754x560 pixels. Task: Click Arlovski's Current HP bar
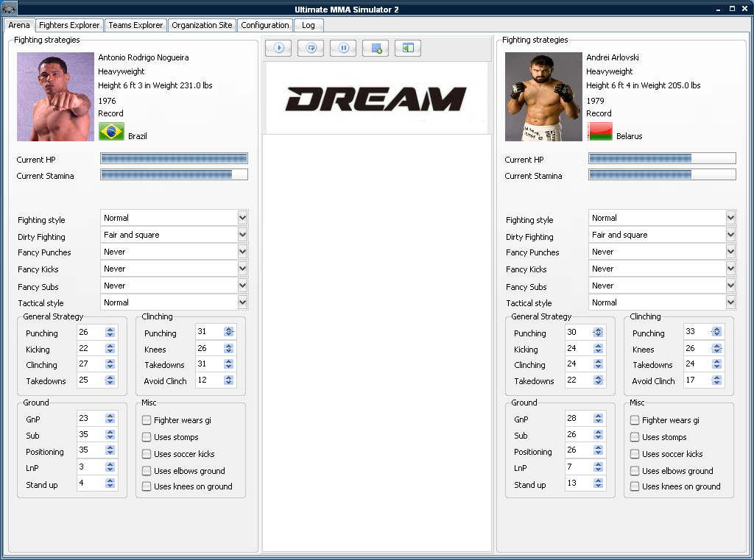point(662,159)
